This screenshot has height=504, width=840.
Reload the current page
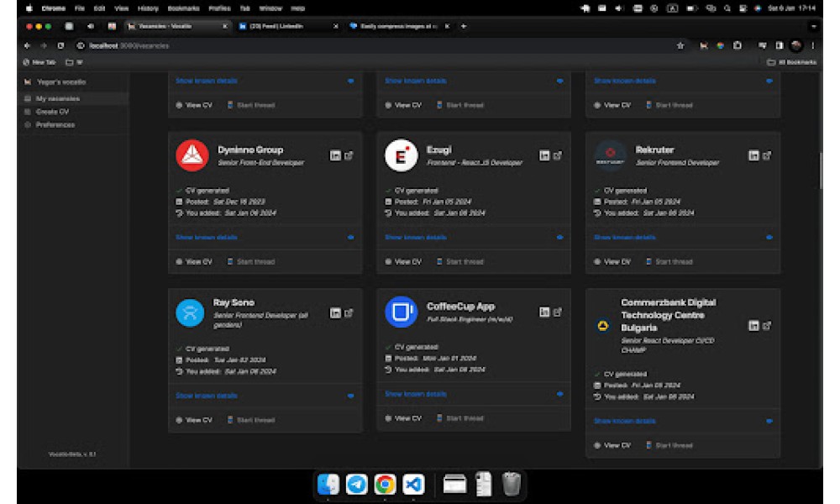click(60, 46)
